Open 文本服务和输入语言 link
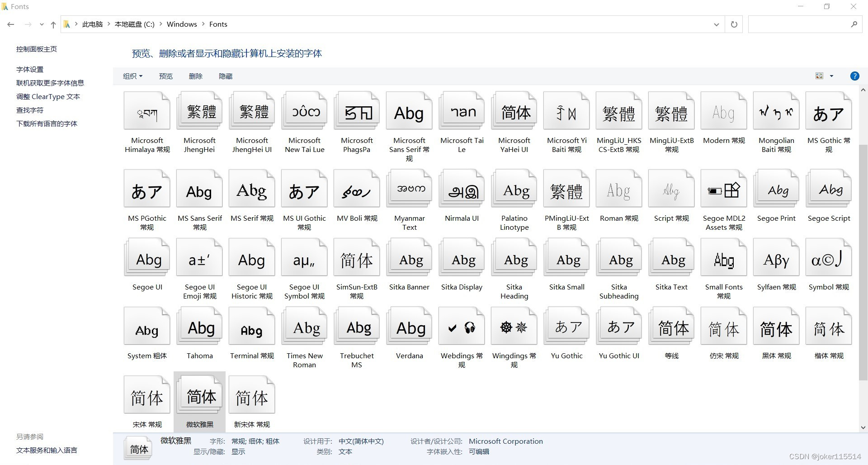 [47, 451]
